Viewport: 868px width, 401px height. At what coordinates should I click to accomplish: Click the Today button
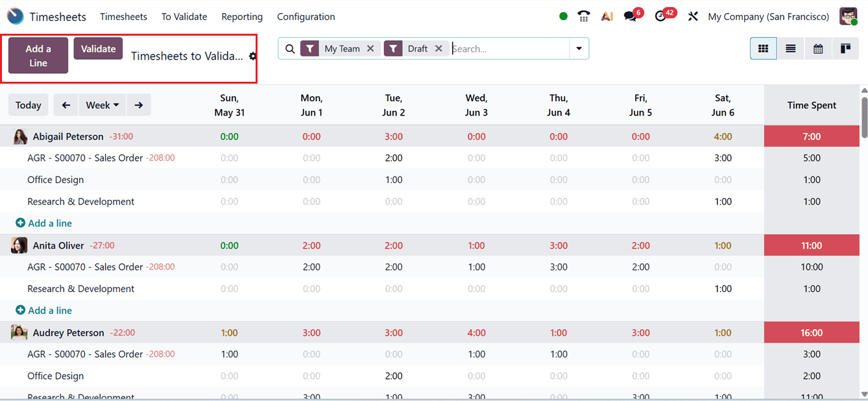tap(29, 105)
